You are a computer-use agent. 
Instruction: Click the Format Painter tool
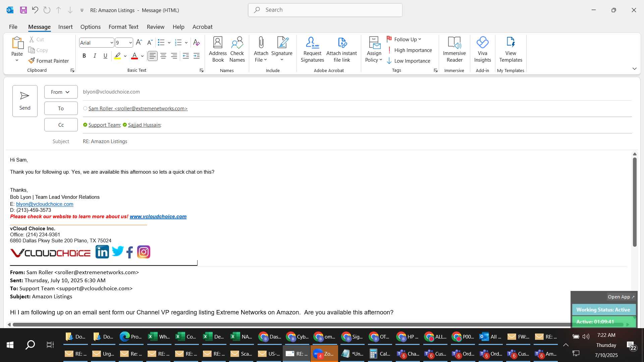click(49, 61)
